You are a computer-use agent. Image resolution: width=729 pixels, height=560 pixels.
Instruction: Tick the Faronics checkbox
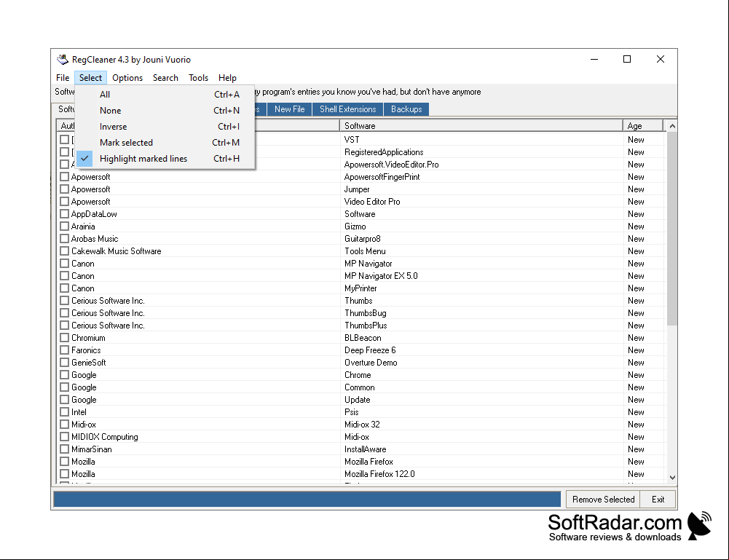tap(65, 350)
